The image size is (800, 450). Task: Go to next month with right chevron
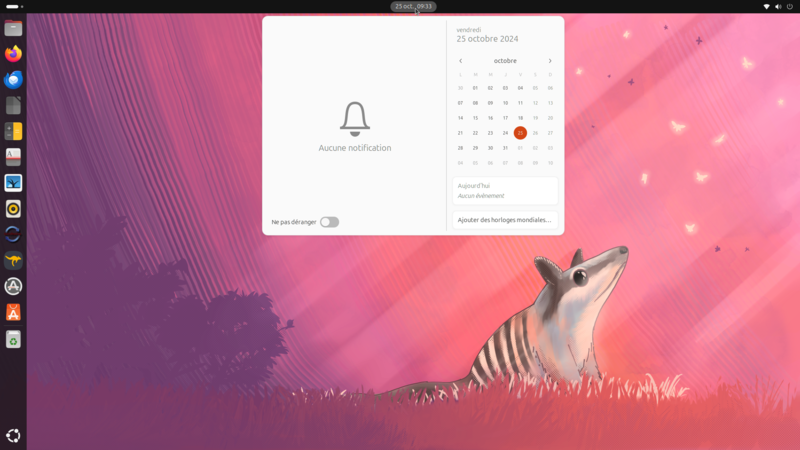click(x=550, y=61)
